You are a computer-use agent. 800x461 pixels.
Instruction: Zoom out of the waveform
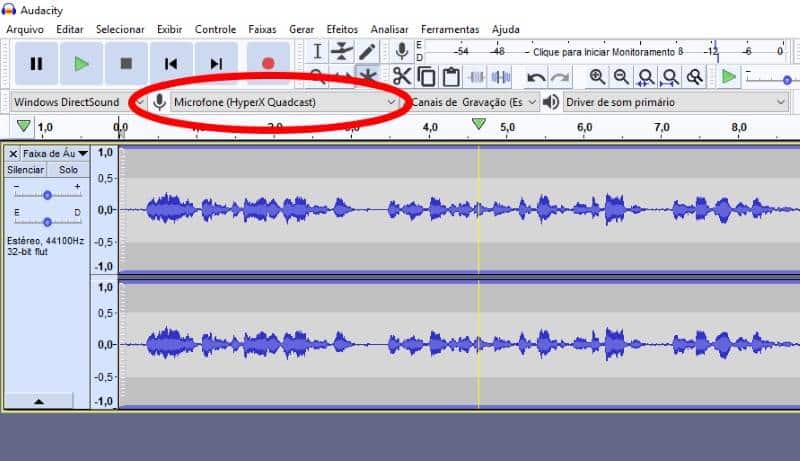621,77
